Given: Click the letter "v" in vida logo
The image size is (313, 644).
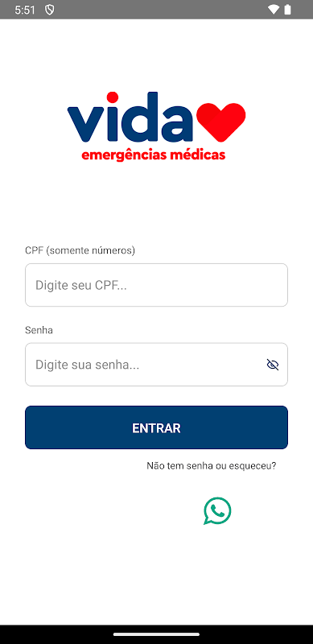Looking at the screenshot, I should [x=85, y=123].
